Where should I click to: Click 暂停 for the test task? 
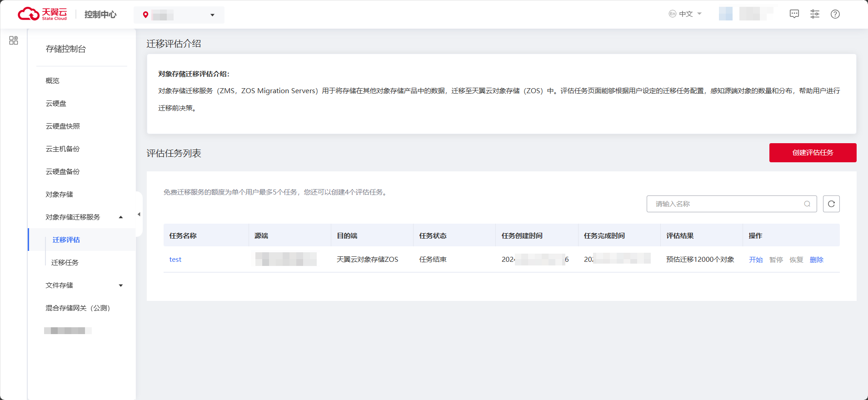click(776, 260)
